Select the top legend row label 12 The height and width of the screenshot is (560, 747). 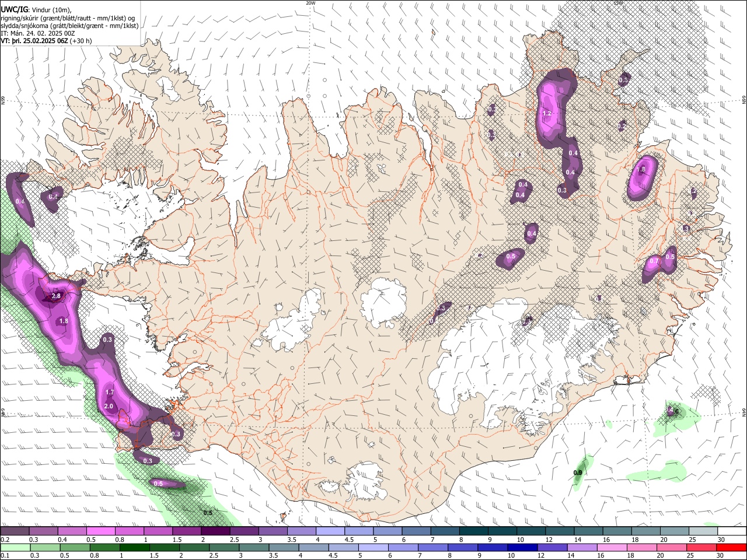pyautogui.click(x=549, y=540)
